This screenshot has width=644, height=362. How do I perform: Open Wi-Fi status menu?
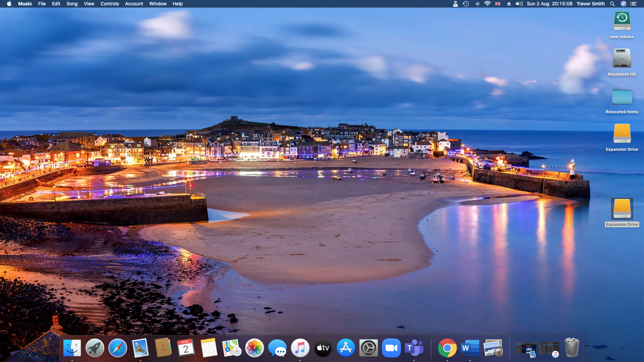(x=487, y=4)
